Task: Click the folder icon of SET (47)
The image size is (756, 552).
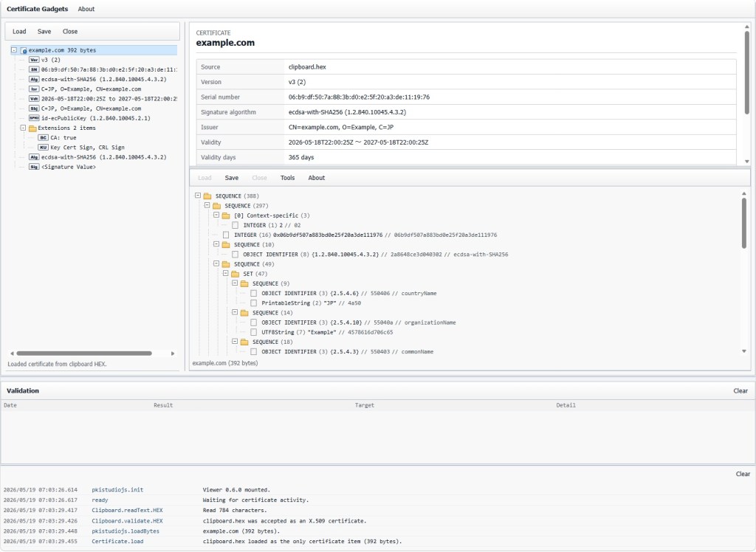Action: click(x=236, y=274)
